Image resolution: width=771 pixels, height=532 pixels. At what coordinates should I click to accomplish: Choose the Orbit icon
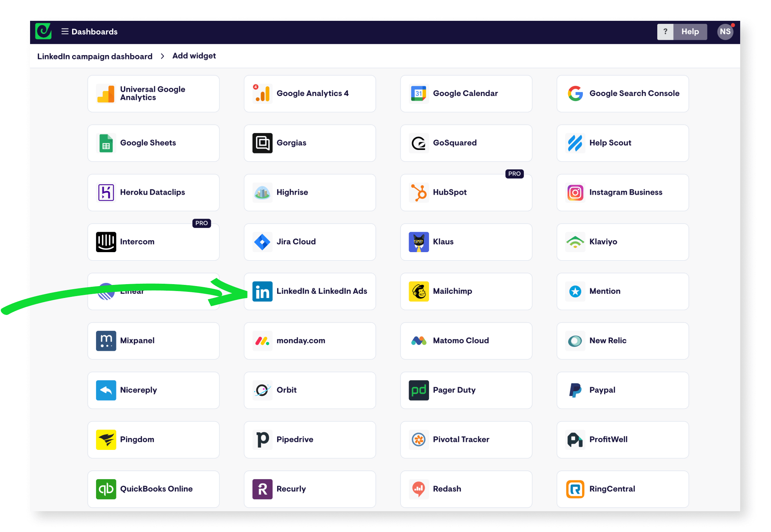pyautogui.click(x=263, y=390)
